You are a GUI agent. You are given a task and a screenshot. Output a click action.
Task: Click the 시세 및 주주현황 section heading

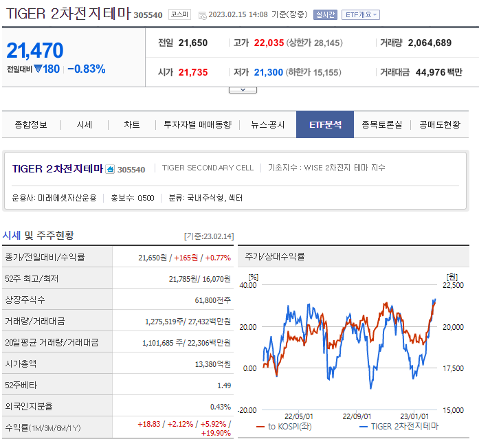(38, 235)
